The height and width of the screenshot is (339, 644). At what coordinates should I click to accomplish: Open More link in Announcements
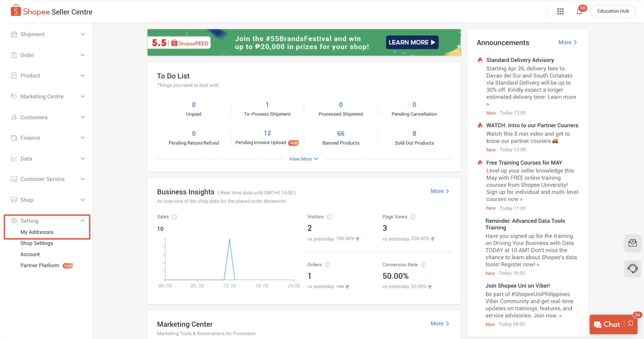click(567, 42)
